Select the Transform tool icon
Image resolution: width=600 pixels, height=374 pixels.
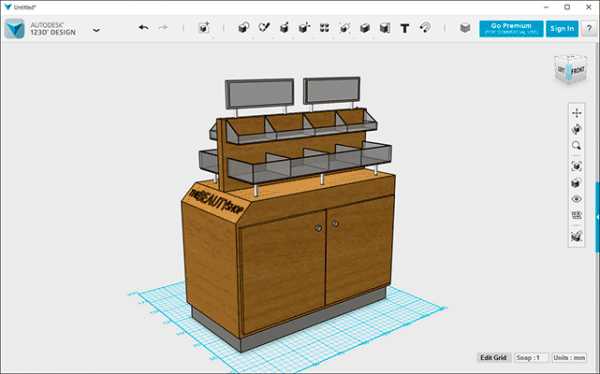point(204,28)
